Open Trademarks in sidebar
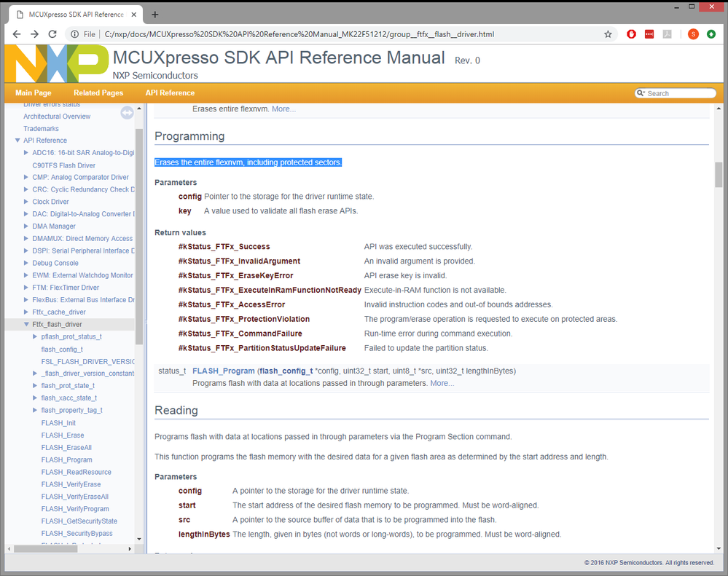Screen dimensions: 728x576 41,128
